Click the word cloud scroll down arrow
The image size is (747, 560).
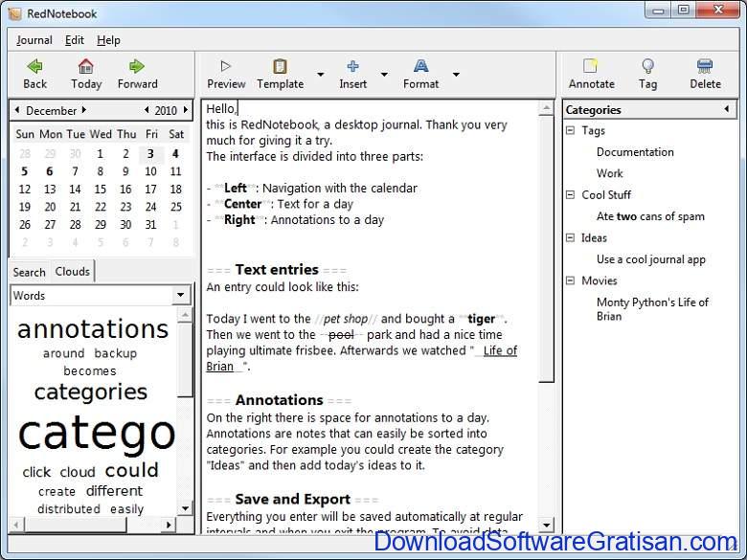pyautogui.click(x=185, y=508)
